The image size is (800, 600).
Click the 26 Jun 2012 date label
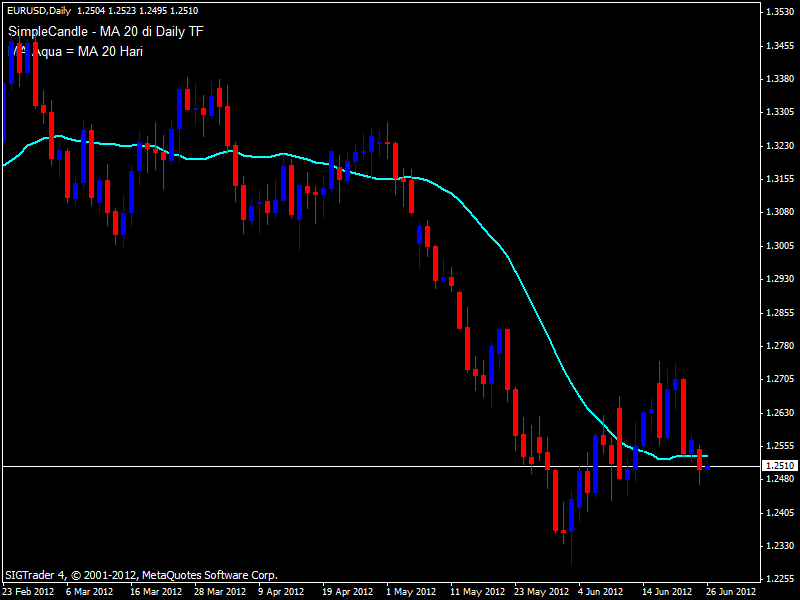(731, 592)
